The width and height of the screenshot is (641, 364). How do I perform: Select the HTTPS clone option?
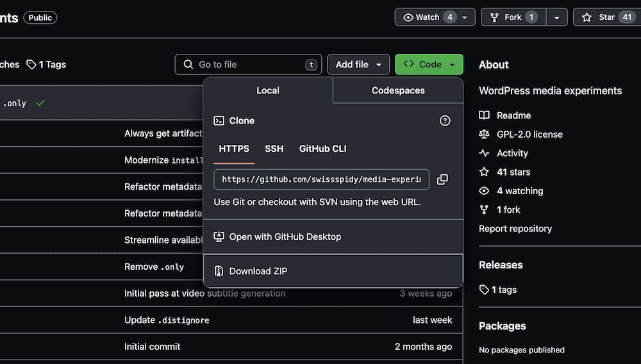[x=234, y=149]
